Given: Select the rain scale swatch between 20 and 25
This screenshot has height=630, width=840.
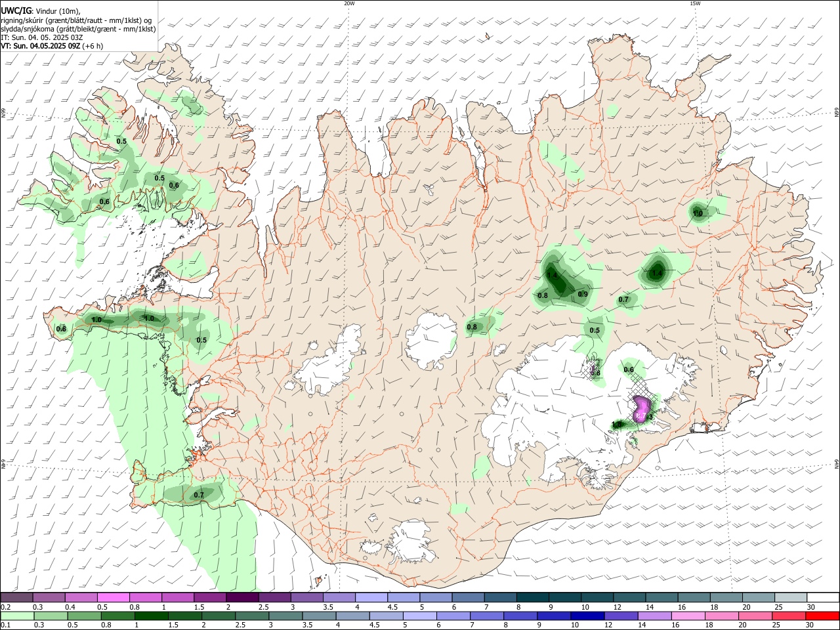Looking at the screenshot, I should pos(755,616).
